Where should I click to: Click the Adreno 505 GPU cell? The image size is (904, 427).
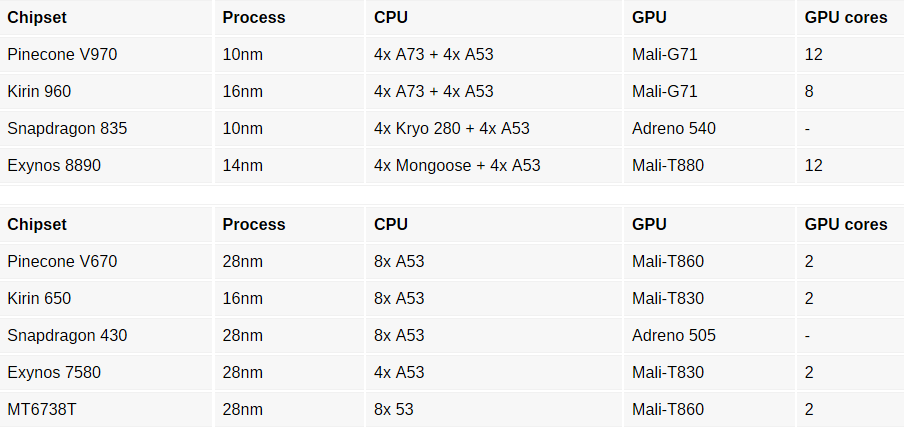point(709,335)
